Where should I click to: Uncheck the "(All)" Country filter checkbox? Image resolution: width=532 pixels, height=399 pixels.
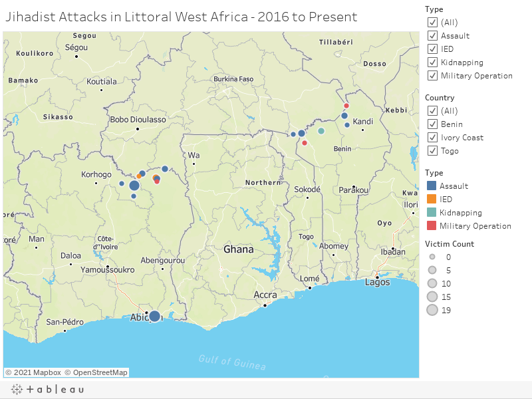tap(432, 111)
